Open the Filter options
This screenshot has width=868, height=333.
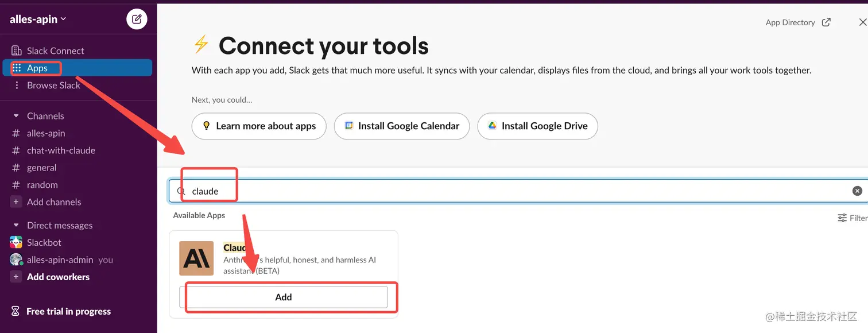[852, 218]
